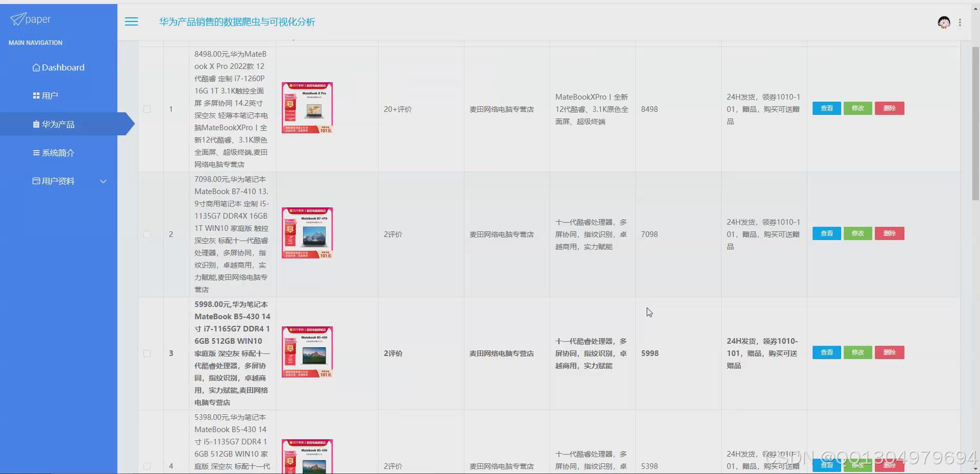Click 麦田网络电脑专营店 in row 3
This screenshot has width=980, height=474.
tap(502, 353)
